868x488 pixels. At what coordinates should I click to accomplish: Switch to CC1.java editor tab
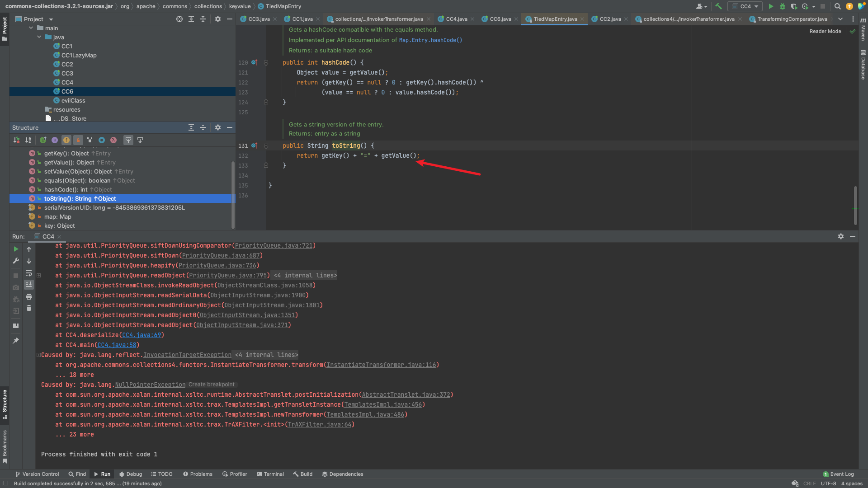pos(302,19)
